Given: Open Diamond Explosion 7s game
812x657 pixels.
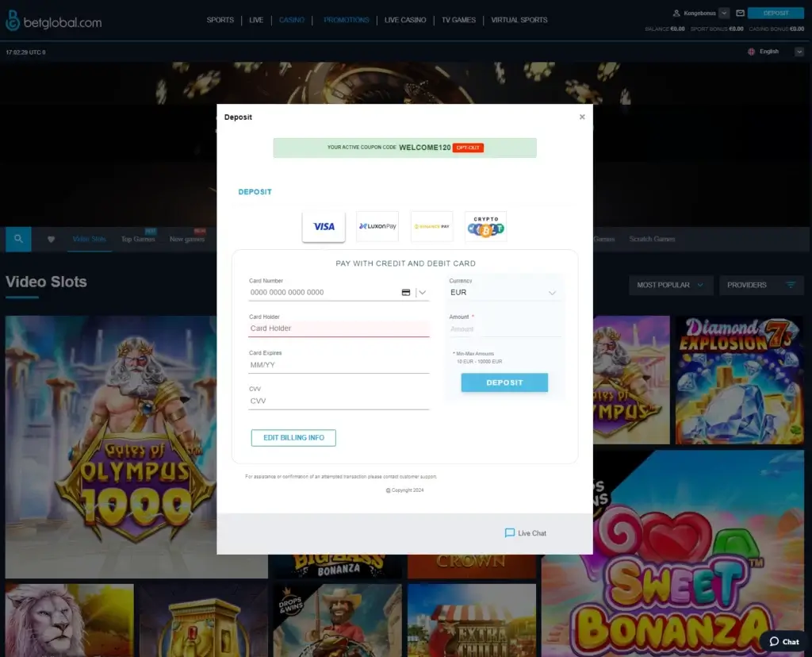Looking at the screenshot, I should coord(740,380).
